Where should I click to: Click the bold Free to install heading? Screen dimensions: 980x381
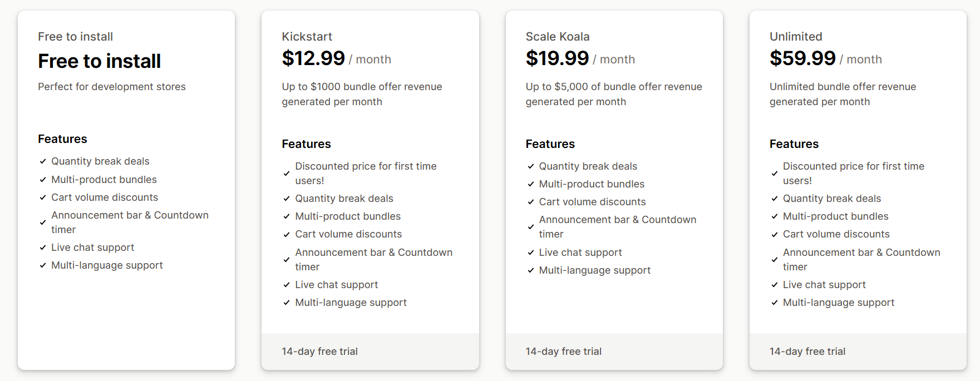[99, 61]
